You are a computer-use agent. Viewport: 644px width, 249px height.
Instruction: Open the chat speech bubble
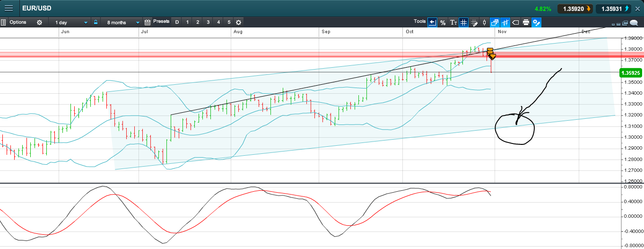pos(634,23)
